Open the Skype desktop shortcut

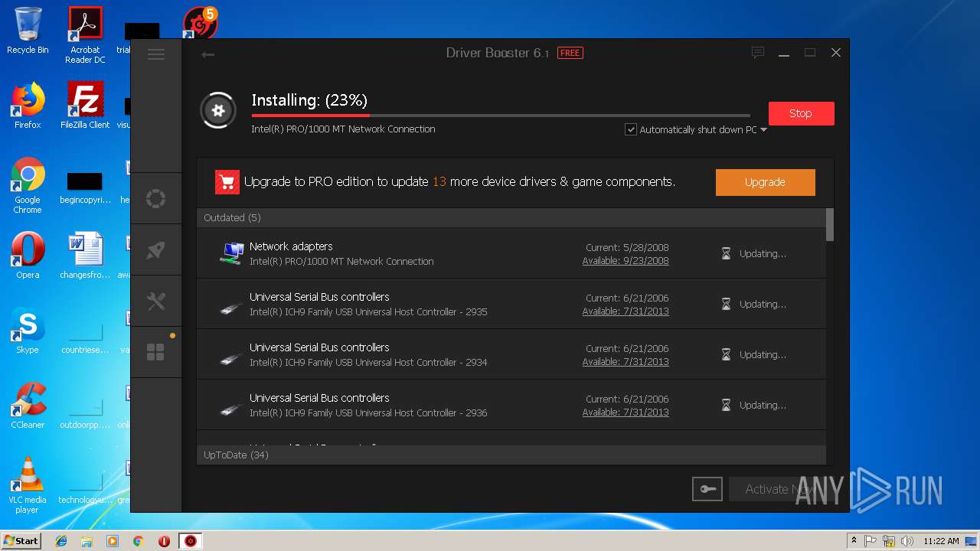coord(28,331)
